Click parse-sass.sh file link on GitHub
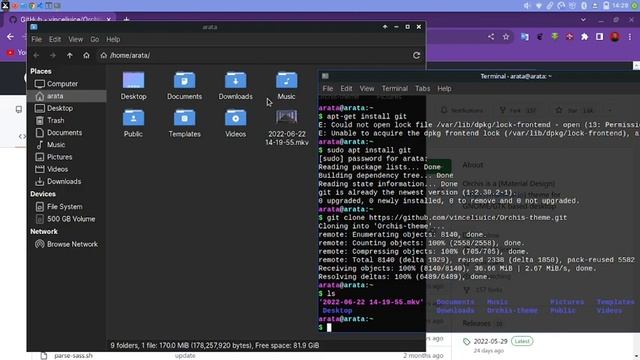 (73, 356)
